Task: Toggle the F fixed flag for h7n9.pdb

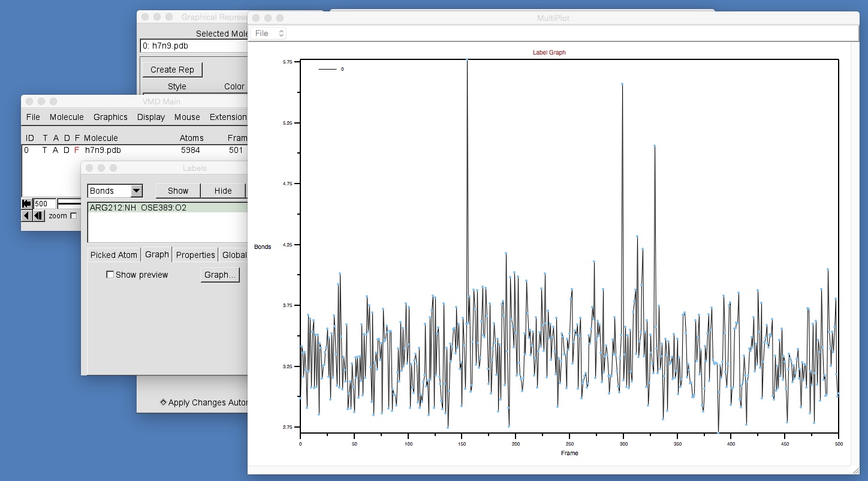Action: point(76,150)
